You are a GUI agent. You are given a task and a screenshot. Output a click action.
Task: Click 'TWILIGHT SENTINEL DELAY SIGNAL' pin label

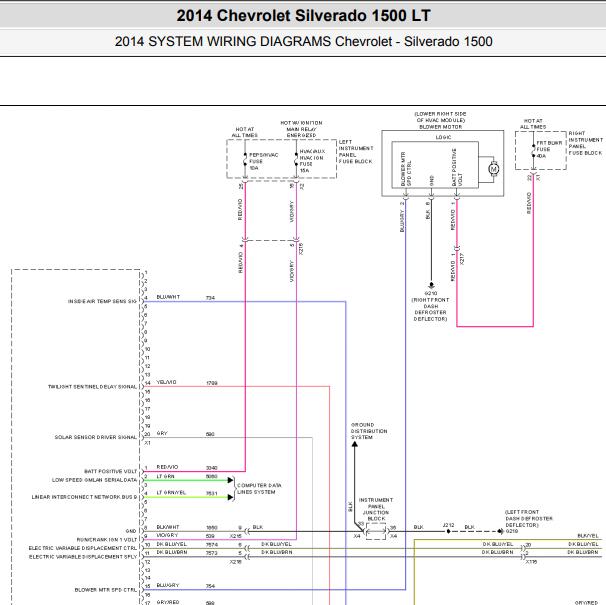point(92,387)
